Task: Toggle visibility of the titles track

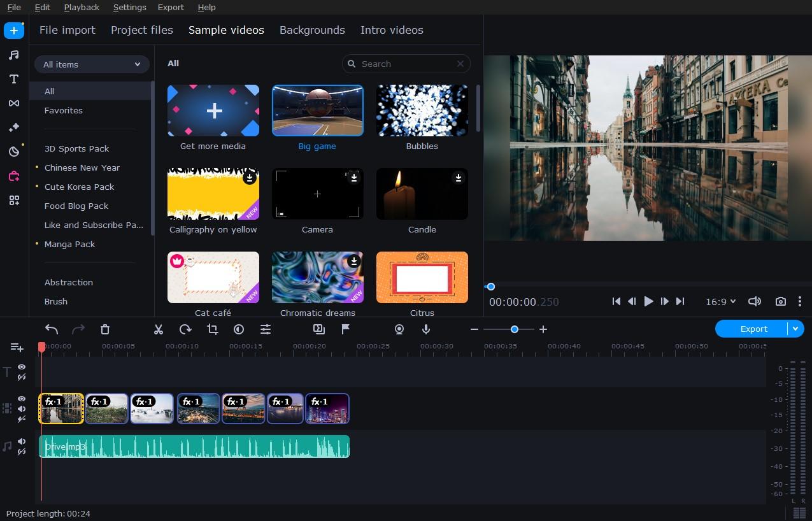Action: click(22, 367)
